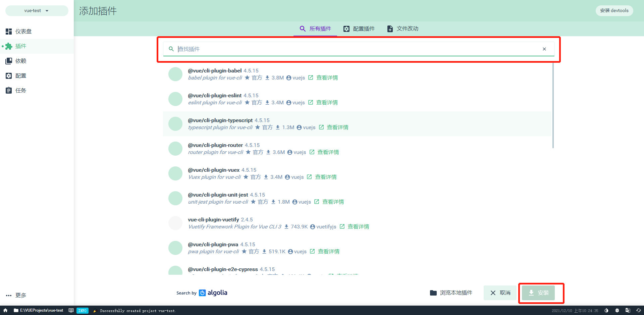The height and width of the screenshot is (315, 644).
Task: Clear the plugin search field
Action: pyautogui.click(x=544, y=49)
